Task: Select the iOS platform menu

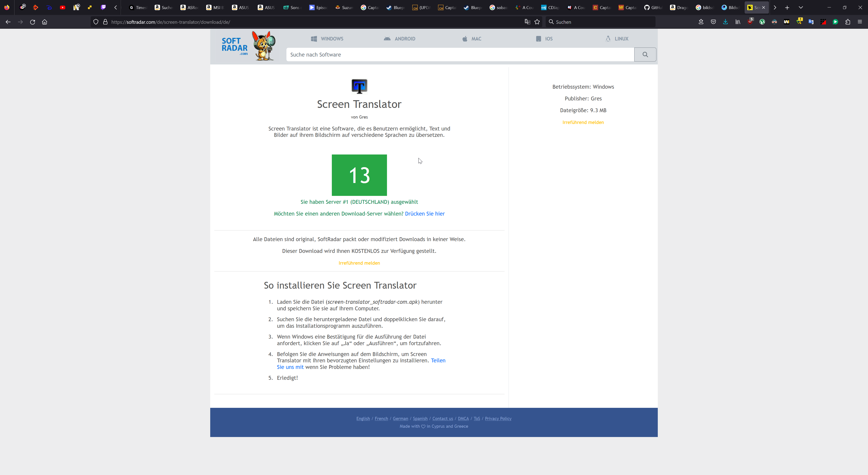Action: click(544, 39)
